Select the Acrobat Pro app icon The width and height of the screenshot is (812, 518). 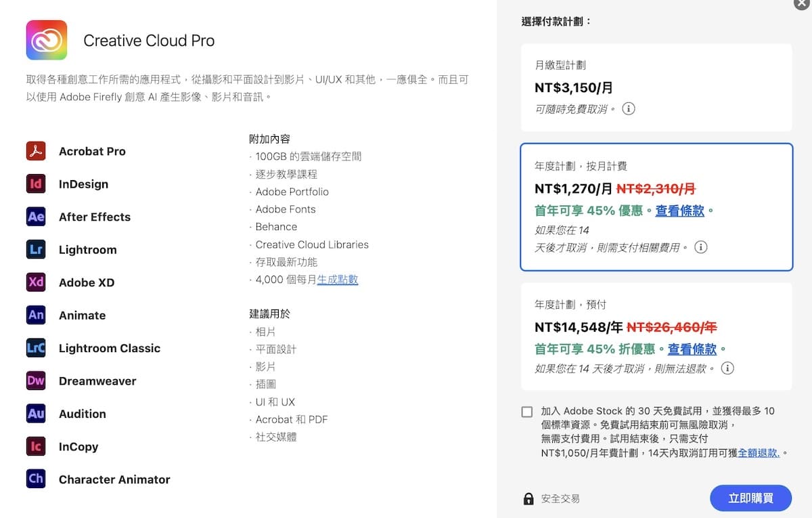[36, 150]
